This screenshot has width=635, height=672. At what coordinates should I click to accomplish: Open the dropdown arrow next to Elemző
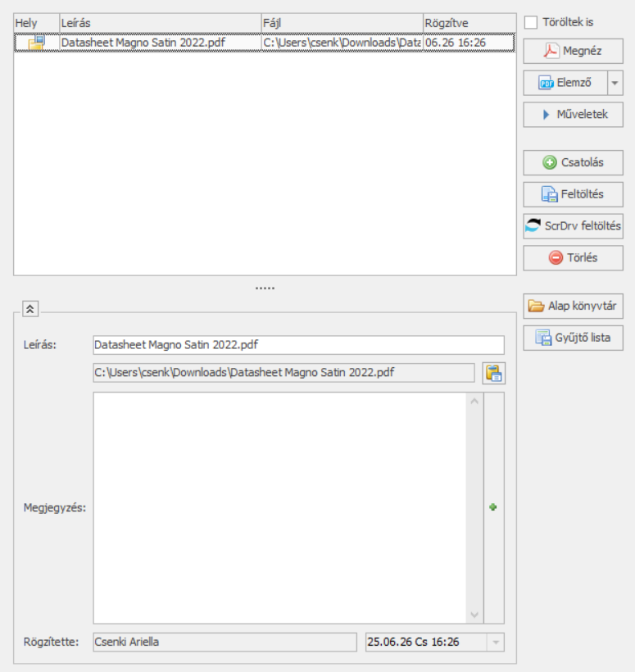[x=615, y=83]
